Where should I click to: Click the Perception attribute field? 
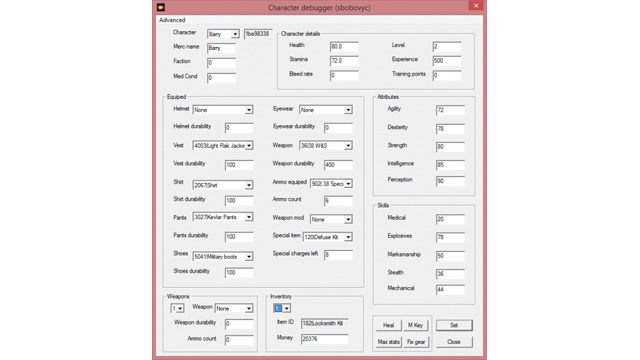tap(450, 181)
